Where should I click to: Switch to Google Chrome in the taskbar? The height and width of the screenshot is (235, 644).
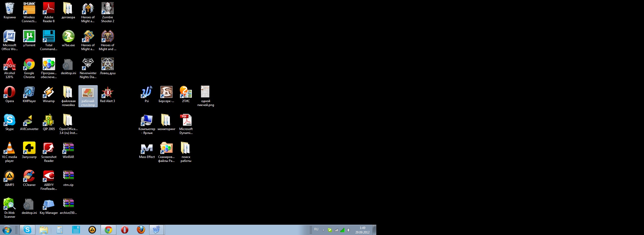pyautogui.click(x=108, y=230)
